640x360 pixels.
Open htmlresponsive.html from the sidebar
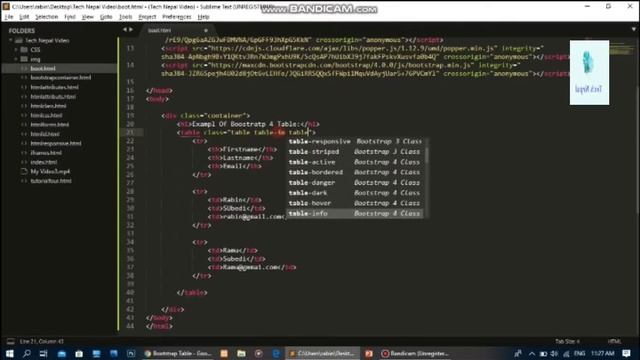56,143
